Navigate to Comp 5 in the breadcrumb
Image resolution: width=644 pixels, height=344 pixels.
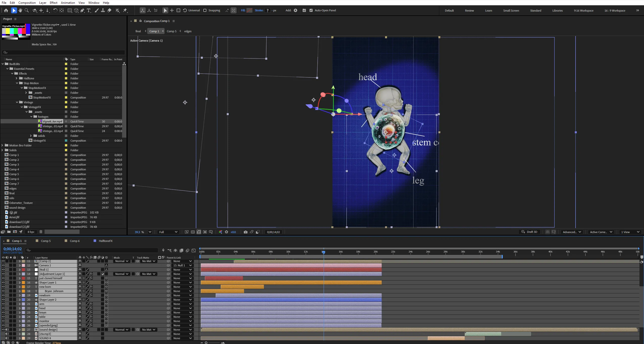(172, 31)
